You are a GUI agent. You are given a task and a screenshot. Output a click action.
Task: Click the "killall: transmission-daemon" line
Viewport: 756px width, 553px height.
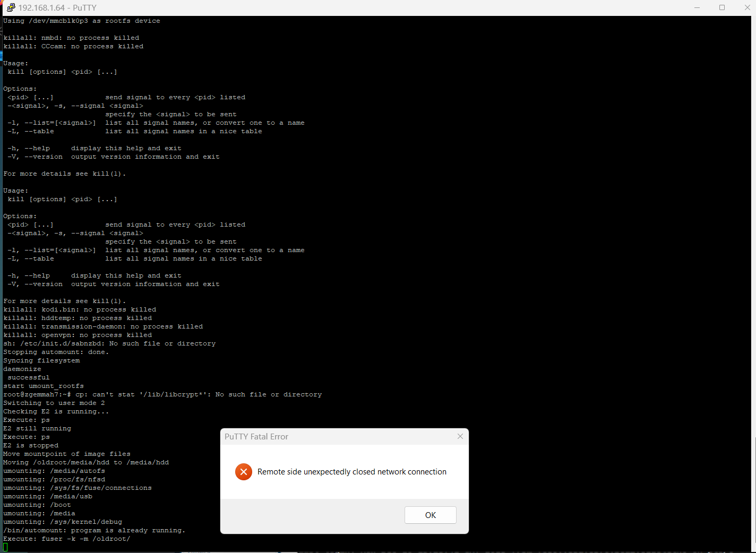point(103,326)
